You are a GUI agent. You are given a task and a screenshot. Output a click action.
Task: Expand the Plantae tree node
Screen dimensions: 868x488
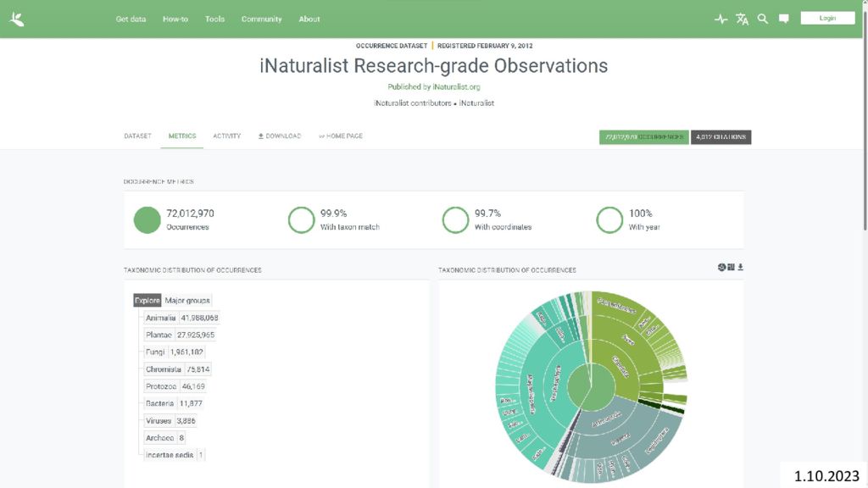click(159, 335)
